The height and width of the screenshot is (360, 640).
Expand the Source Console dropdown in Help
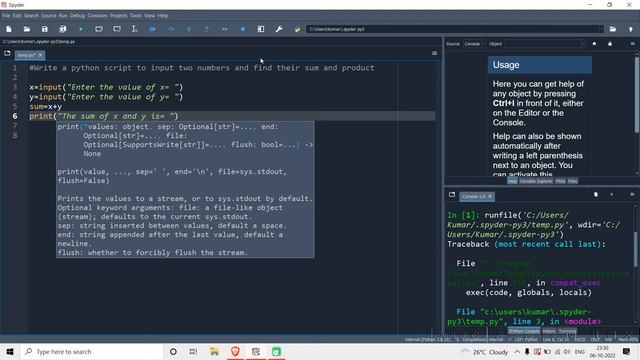474,44
